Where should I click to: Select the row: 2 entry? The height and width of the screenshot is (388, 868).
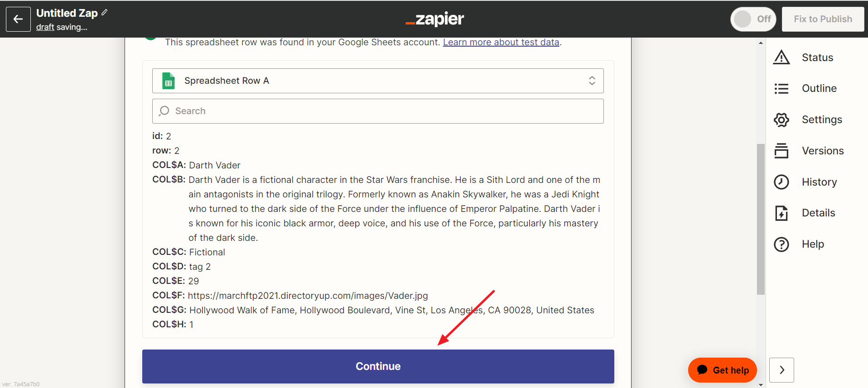pos(166,151)
